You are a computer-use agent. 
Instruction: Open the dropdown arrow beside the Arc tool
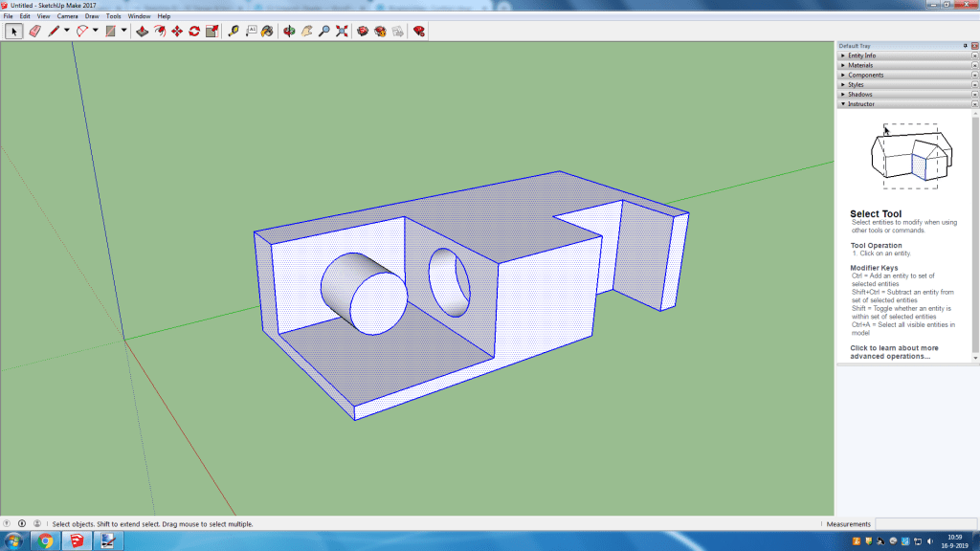tap(96, 32)
